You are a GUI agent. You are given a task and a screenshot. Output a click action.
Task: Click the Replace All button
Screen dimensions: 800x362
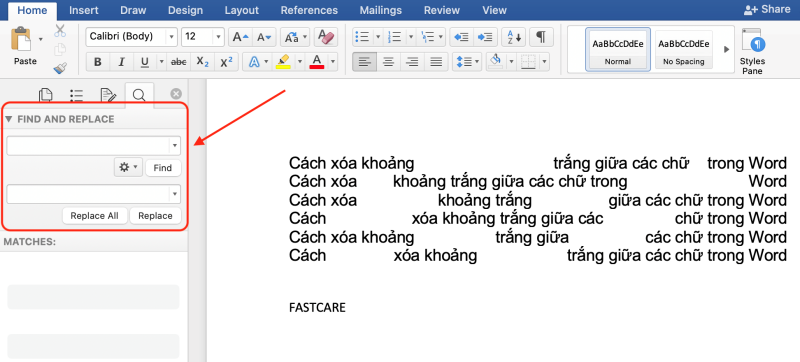pos(94,216)
